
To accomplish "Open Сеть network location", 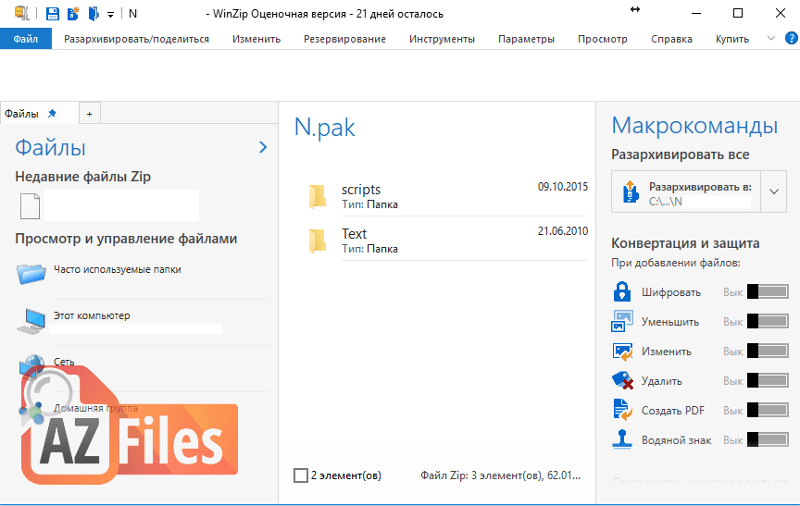I will (64, 362).
